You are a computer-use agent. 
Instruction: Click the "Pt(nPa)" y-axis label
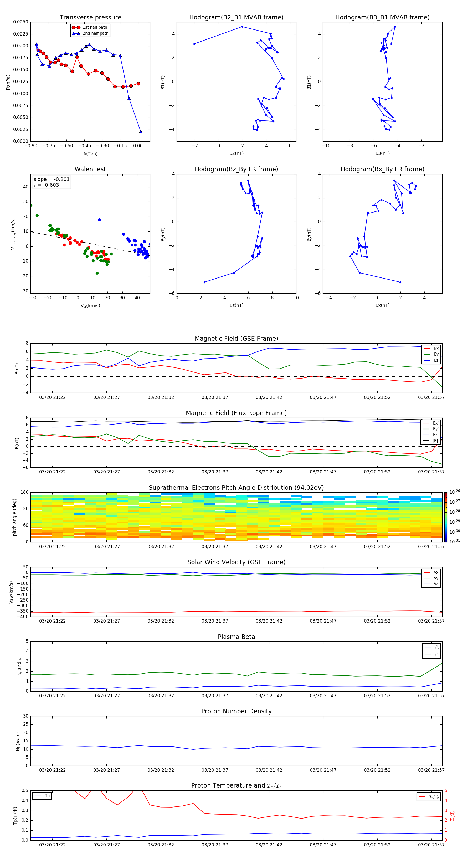pos(8,82)
